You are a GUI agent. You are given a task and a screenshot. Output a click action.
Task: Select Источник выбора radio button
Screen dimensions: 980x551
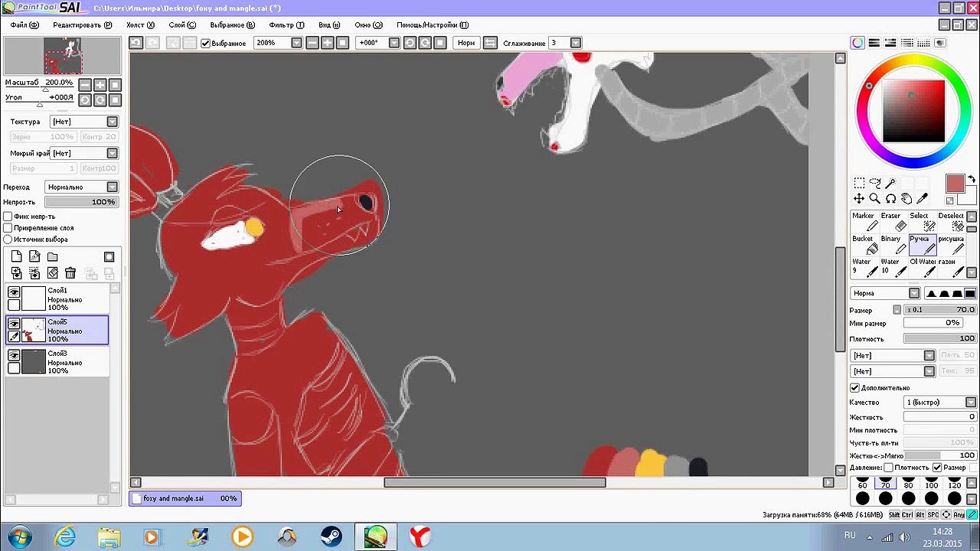[8, 240]
